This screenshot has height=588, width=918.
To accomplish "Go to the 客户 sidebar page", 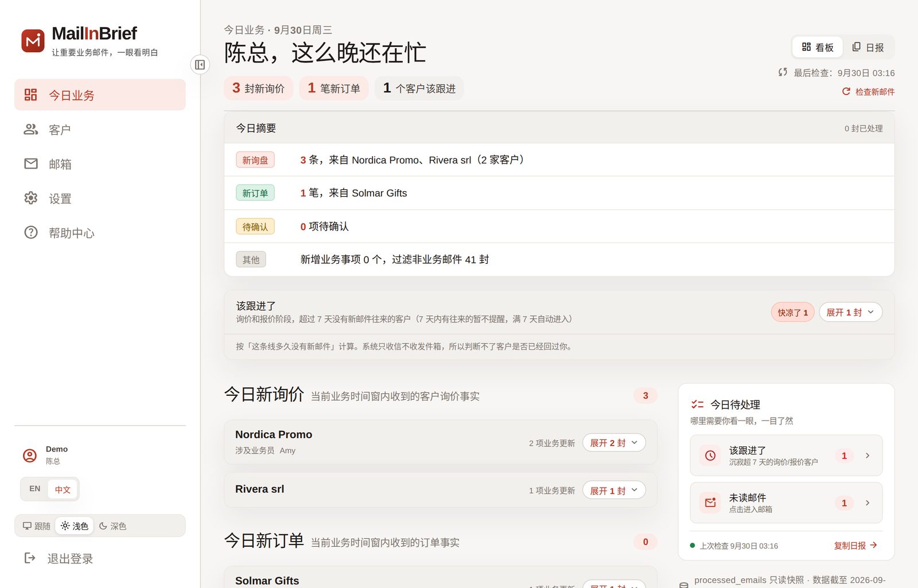I will (100, 130).
